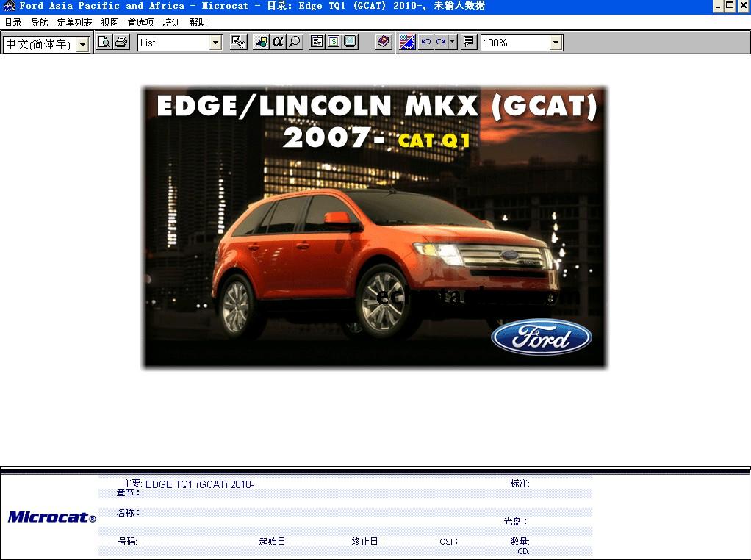The width and height of the screenshot is (751, 560).
Task: Expand the small arrow beside the redo button
Action: point(453,42)
